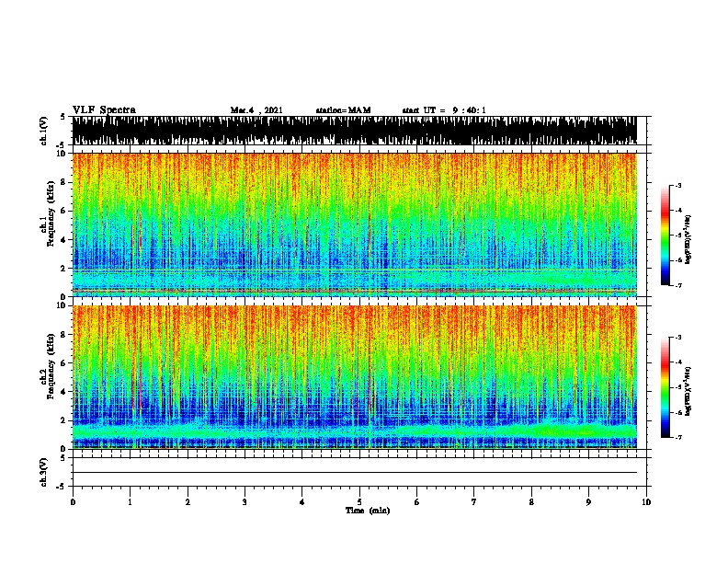
Task: Click the "9" minute tick label
Action: click(x=588, y=502)
